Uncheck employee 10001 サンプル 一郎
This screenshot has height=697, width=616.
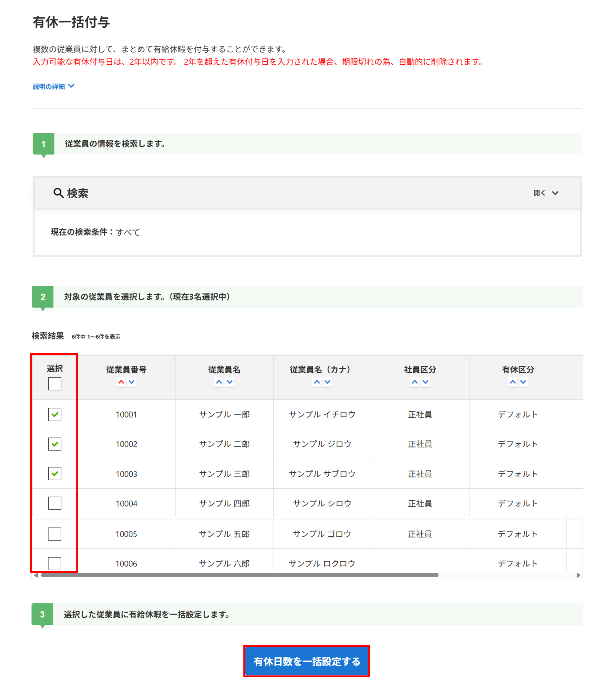[54, 414]
